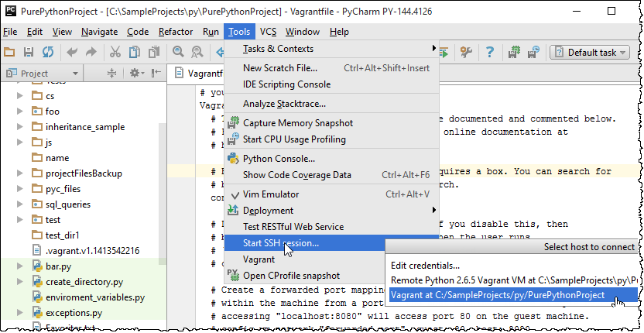Expand the create_directory.py file arrow
The image size is (644, 333).
tap(19, 282)
